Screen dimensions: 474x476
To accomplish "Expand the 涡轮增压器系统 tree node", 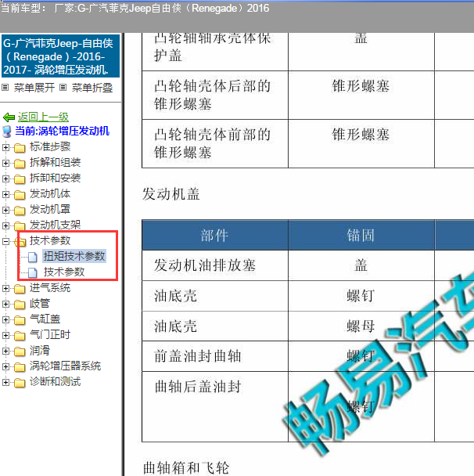I will [x=5, y=366].
